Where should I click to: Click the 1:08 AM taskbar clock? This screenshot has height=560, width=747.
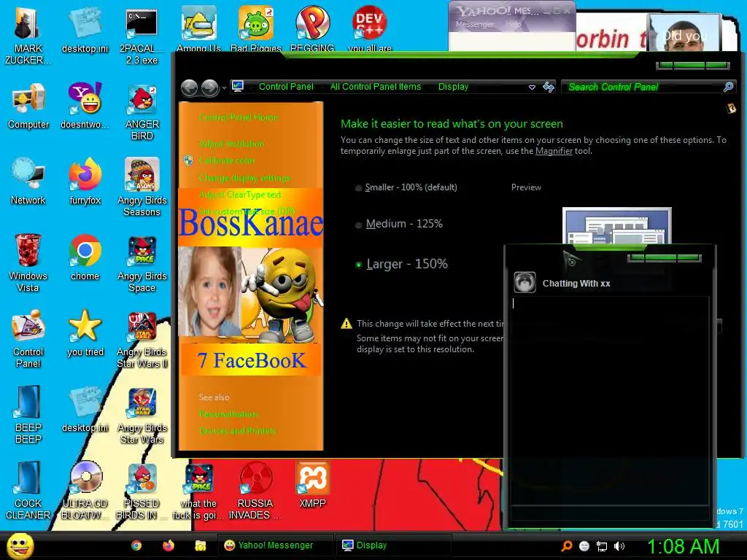pos(683,545)
